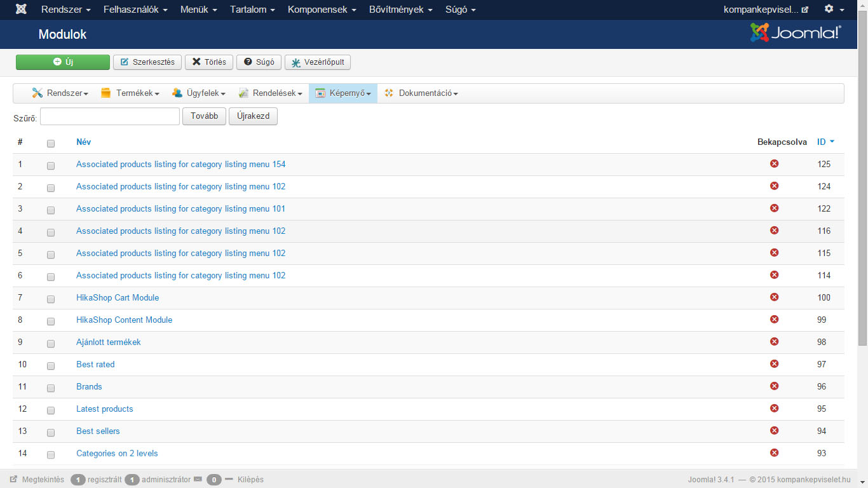Check the box for the menu 101 listing module
This screenshot has height=488, width=868.
pos(51,210)
